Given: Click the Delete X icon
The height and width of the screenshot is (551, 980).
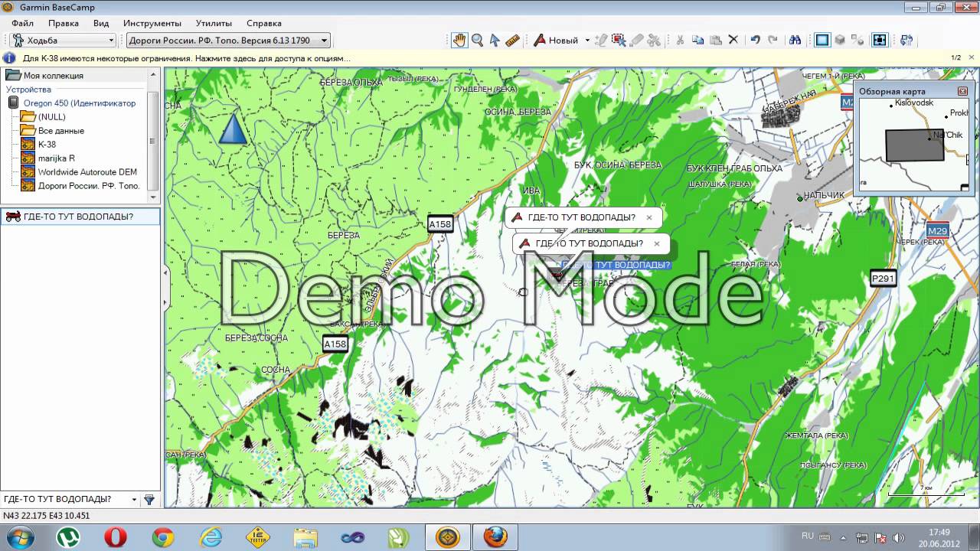Looking at the screenshot, I should coord(733,40).
